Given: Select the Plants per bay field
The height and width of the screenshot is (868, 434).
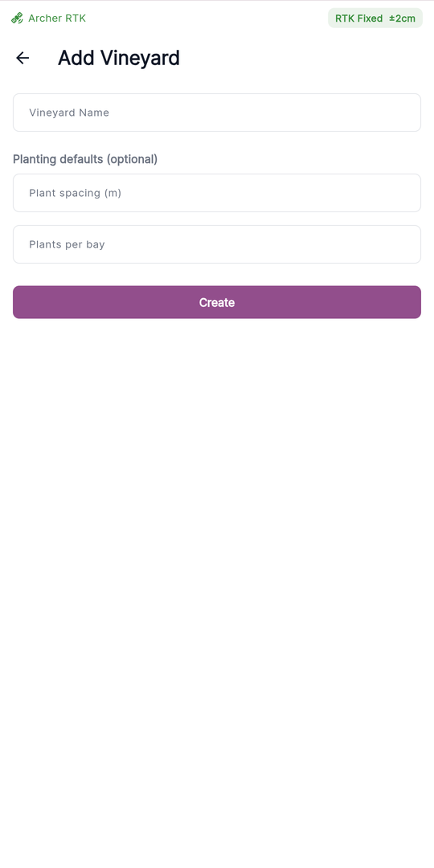Looking at the screenshot, I should click(217, 244).
